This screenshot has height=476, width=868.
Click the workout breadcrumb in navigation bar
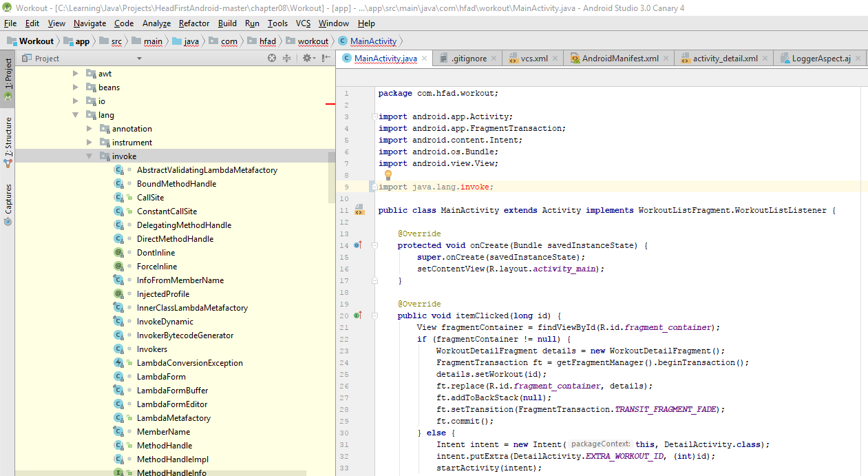(x=313, y=41)
